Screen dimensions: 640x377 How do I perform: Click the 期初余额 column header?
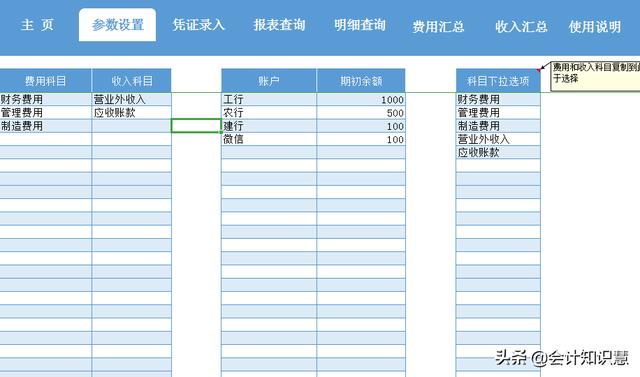pos(361,80)
